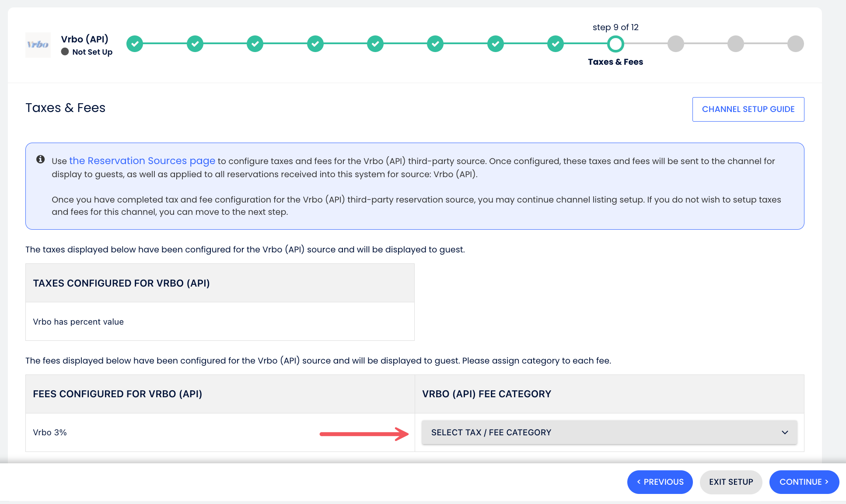Jump to the third completed step checkmark
The height and width of the screenshot is (504, 846).
[255, 44]
